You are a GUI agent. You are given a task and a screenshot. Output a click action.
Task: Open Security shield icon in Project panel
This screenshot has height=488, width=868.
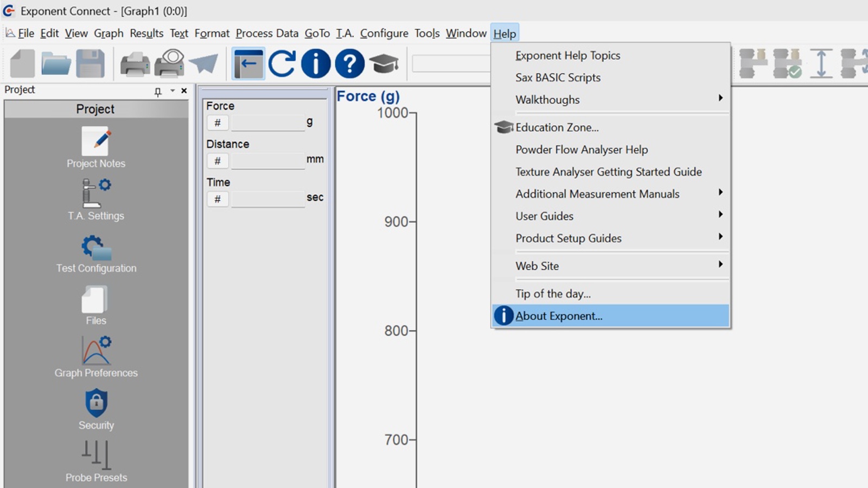[96, 409]
